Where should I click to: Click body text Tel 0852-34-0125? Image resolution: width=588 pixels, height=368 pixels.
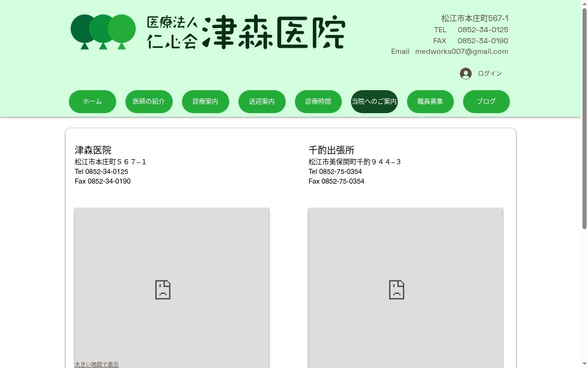(x=102, y=172)
